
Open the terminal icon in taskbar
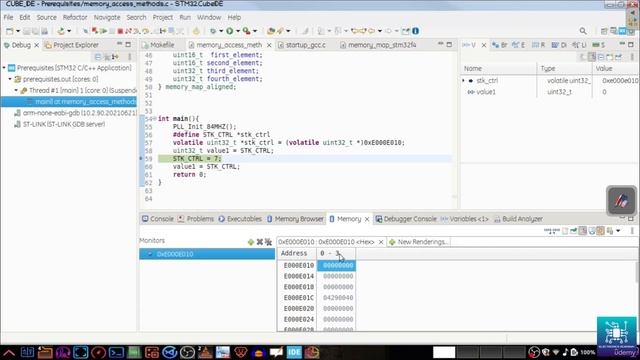(x=116, y=352)
